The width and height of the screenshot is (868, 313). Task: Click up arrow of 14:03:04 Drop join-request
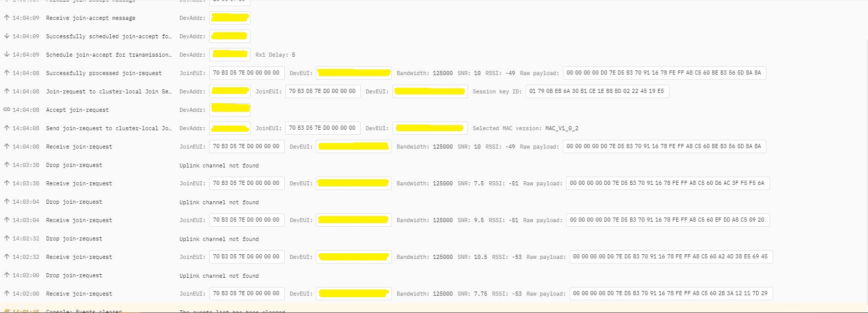[7, 202]
